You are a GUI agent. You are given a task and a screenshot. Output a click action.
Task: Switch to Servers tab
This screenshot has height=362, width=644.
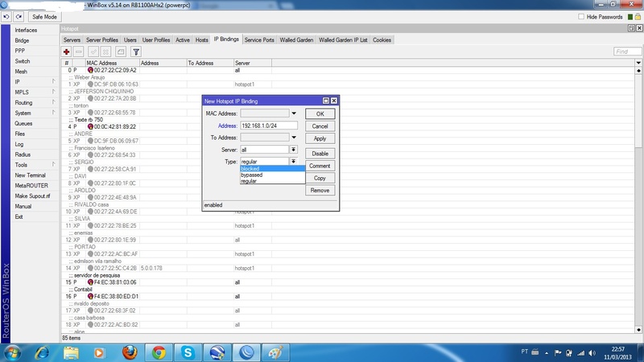[x=72, y=39]
